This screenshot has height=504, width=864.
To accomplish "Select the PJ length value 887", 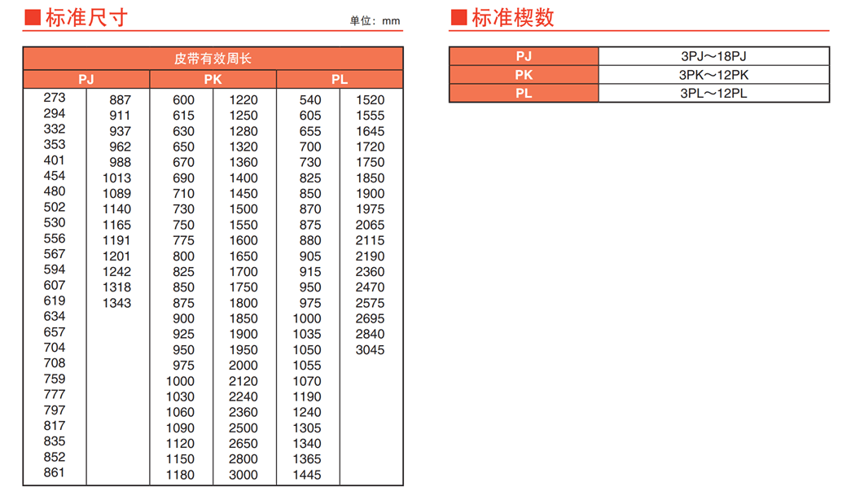I will tap(121, 100).
